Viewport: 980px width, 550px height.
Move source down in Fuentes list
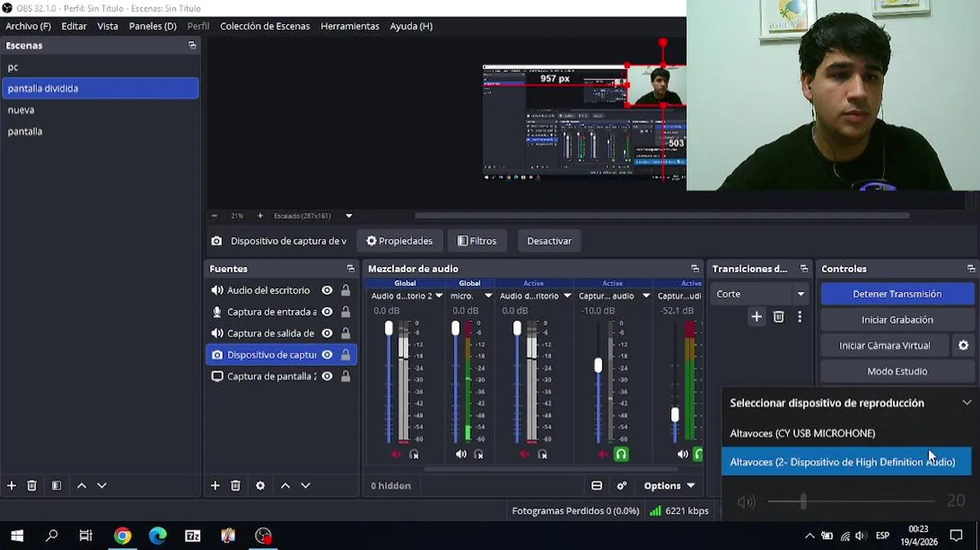point(305,485)
